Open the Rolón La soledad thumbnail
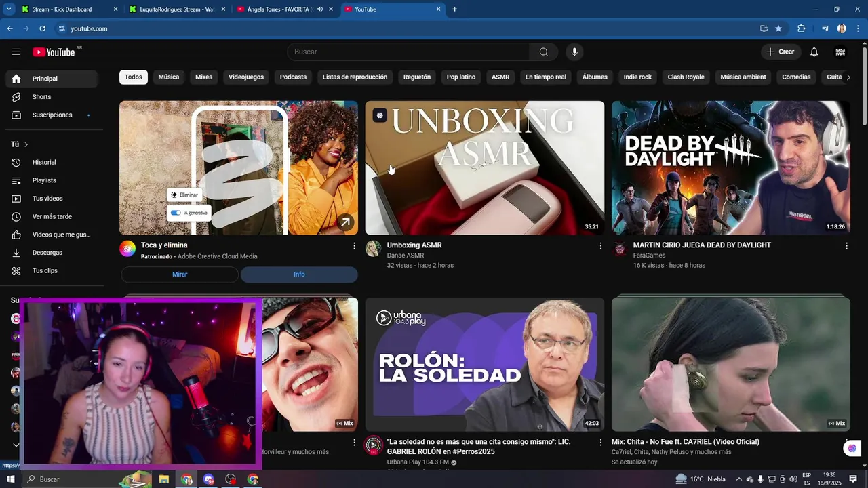 pyautogui.click(x=485, y=365)
